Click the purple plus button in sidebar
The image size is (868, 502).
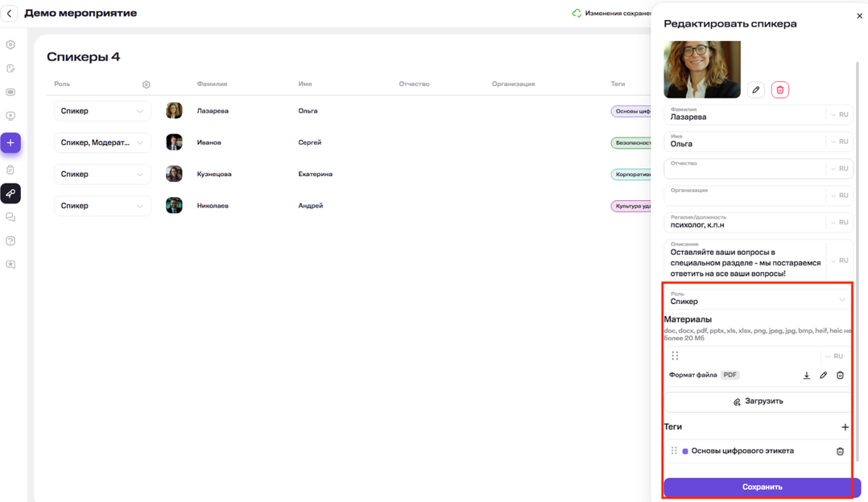click(x=10, y=142)
